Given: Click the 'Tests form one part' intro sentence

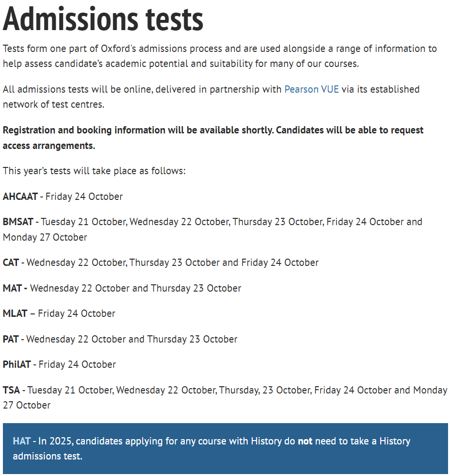Looking at the screenshot, I should coord(220,56).
